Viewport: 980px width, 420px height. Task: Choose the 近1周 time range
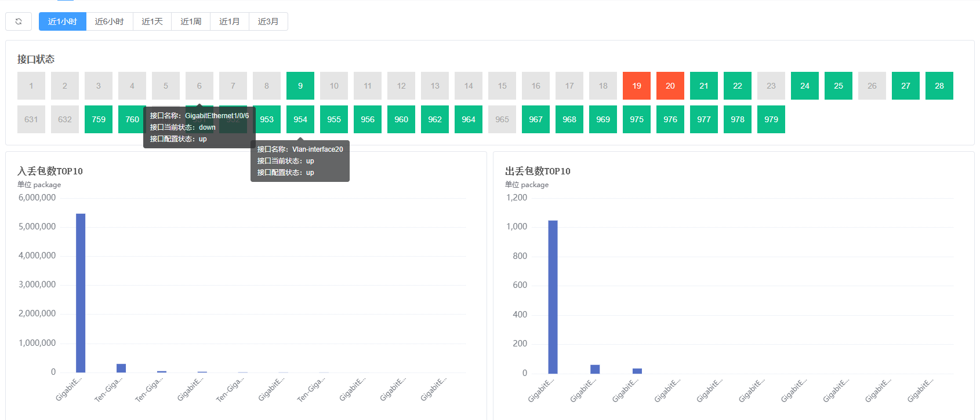[191, 21]
